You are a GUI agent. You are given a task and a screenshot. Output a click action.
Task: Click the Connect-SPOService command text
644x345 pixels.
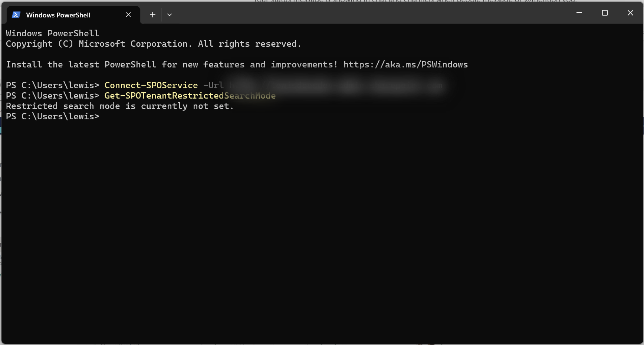(151, 85)
